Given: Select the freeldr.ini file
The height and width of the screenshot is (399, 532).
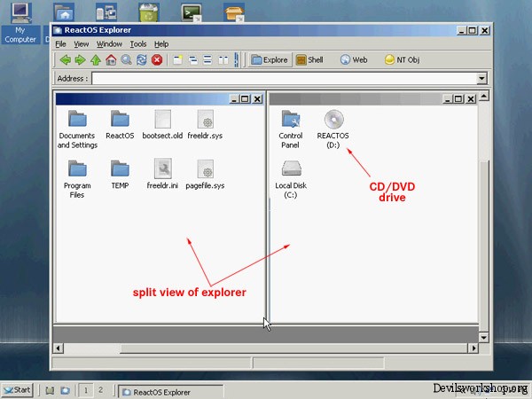Looking at the screenshot, I should pos(162,175).
